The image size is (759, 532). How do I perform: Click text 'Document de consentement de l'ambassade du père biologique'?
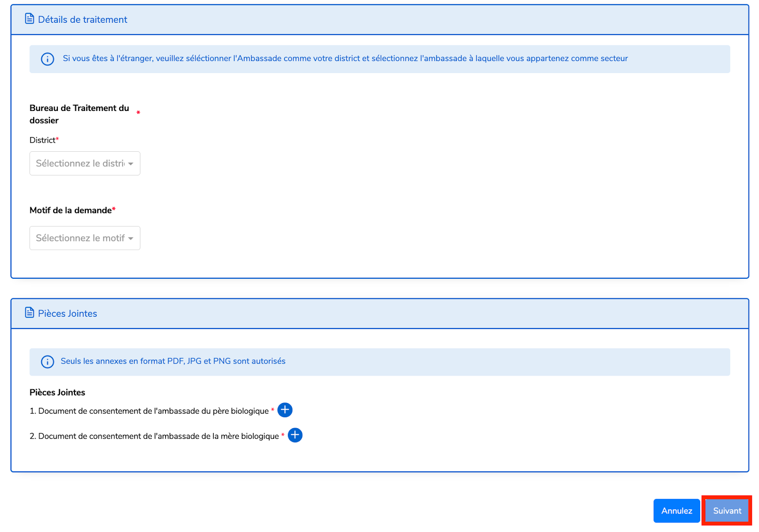pyautogui.click(x=154, y=411)
